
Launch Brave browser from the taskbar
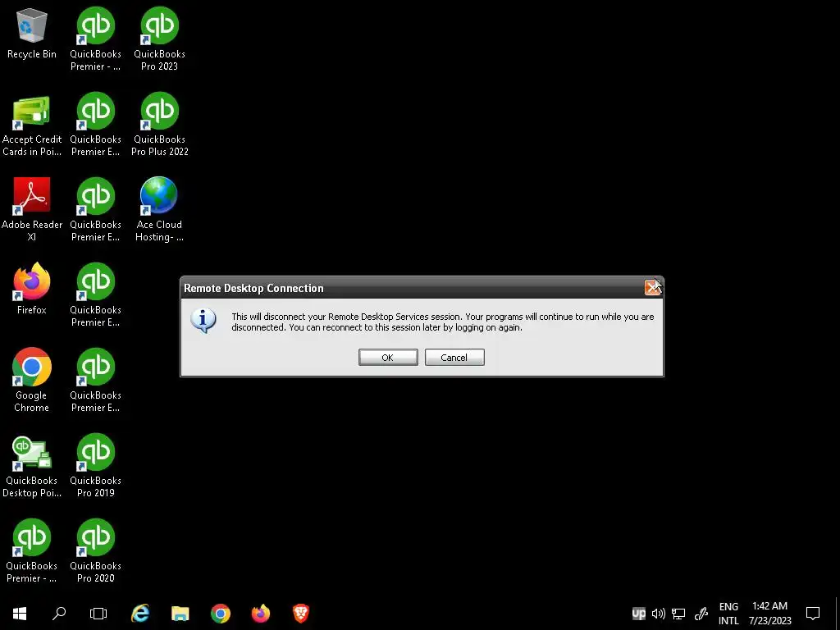[301, 614]
